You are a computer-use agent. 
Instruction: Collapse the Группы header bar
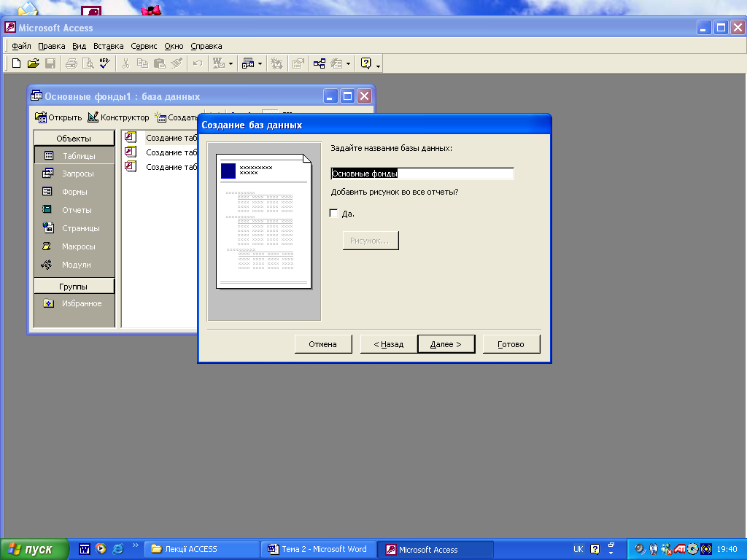(74, 286)
